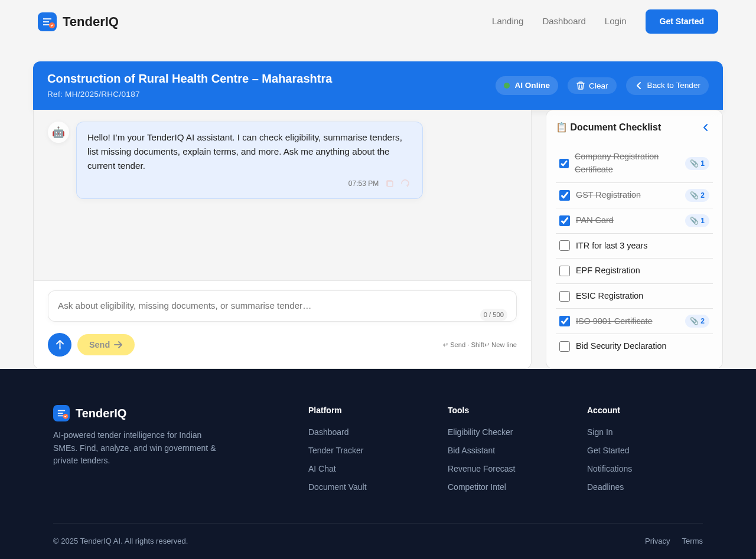This screenshot has width=756, height=559.
Task: Click the TenderIQ brand name in header
Action: (x=90, y=22)
